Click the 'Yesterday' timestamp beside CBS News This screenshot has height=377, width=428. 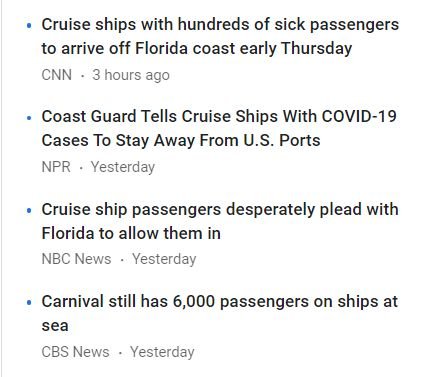(162, 352)
